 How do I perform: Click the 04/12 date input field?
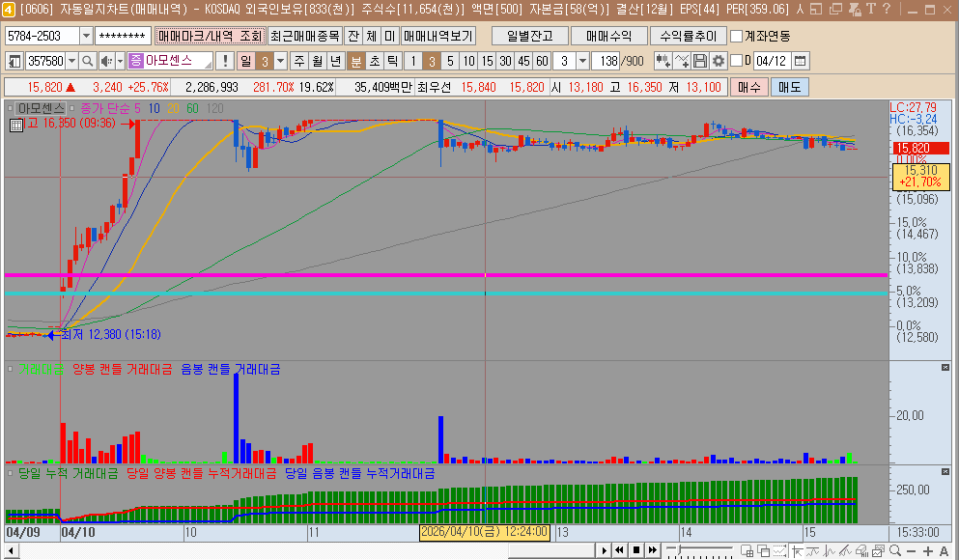[x=772, y=61]
